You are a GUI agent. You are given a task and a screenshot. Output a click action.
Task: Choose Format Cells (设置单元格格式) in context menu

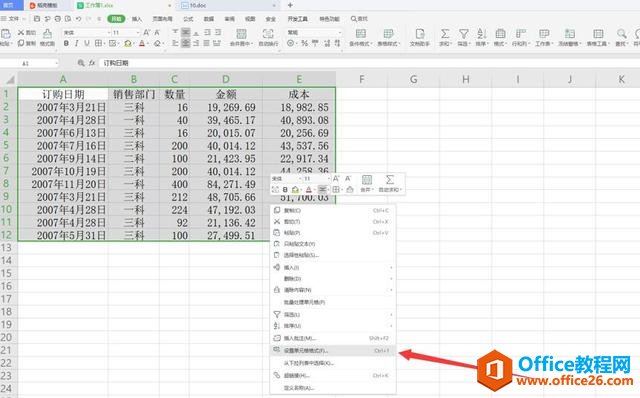(333, 350)
